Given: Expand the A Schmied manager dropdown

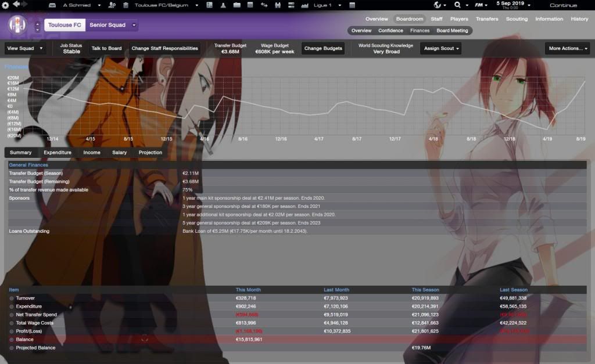Looking at the screenshot, I should pos(99,5).
